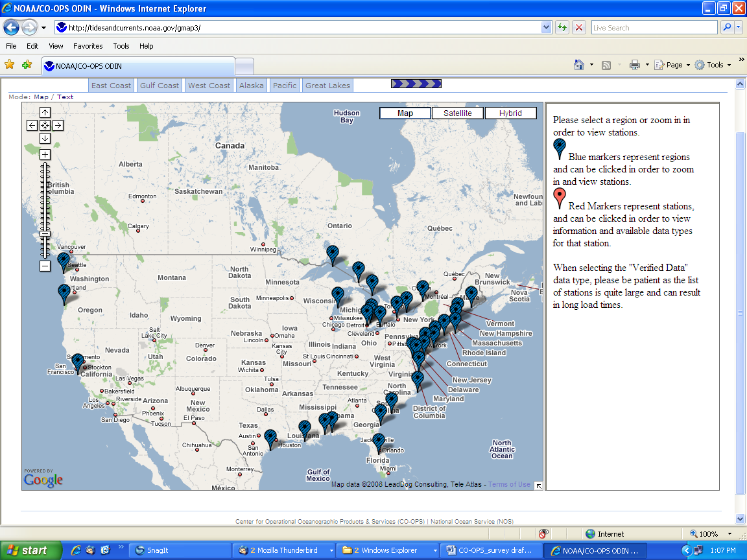Zoom in with the plus button
The image size is (747, 560).
45,154
